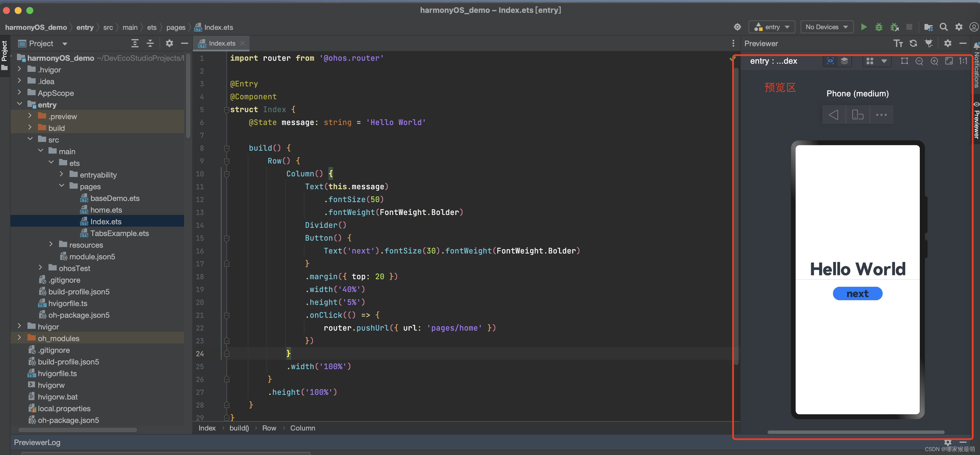The image size is (980, 455).
Task: Zoom out of the preview device
Action: pyautogui.click(x=919, y=61)
